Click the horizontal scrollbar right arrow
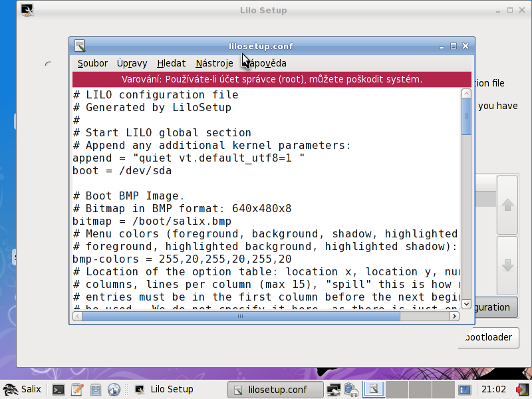Image resolution: width=532 pixels, height=399 pixels. coord(454,317)
